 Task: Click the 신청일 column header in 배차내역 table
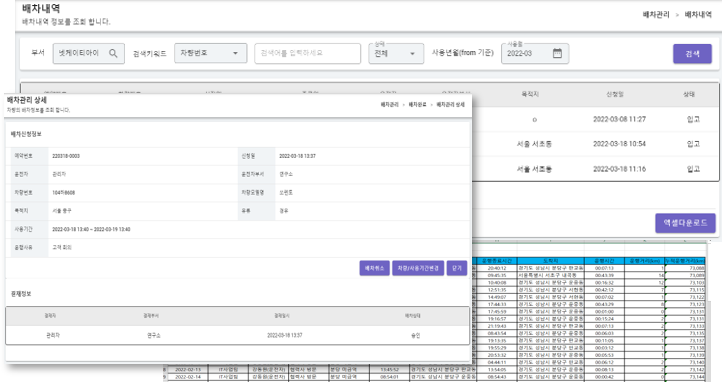(615, 94)
